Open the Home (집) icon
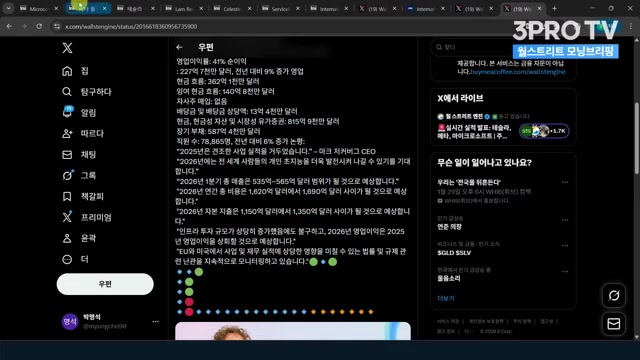The width and height of the screenshot is (640, 360). [x=67, y=71]
